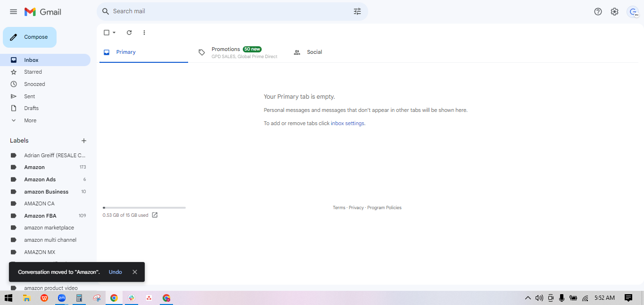The width and height of the screenshot is (644, 305).
Task: Expand the select checkbox dropdown arrow
Action: pyautogui.click(x=114, y=33)
